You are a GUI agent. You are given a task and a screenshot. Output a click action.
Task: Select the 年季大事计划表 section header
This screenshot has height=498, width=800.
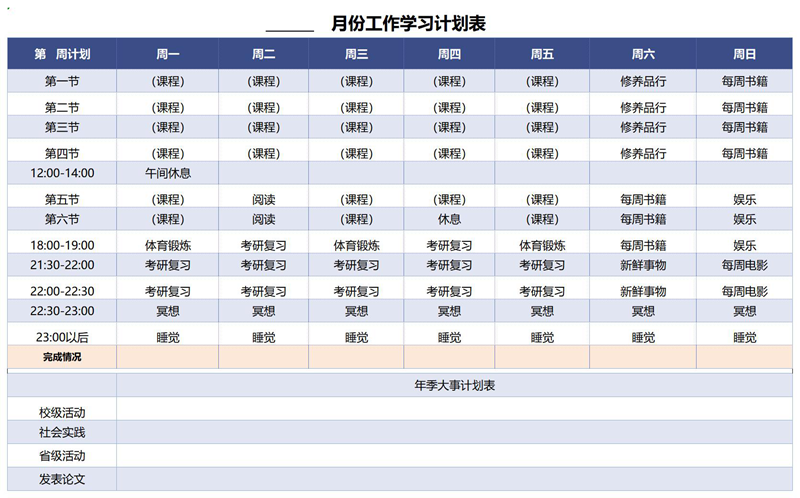coord(455,385)
